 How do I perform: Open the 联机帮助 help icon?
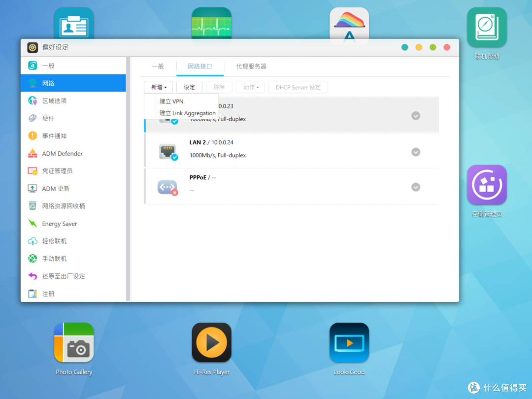[x=487, y=27]
